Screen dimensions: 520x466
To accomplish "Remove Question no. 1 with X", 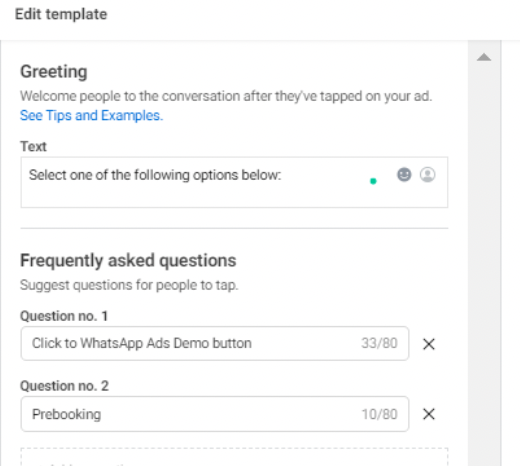I will [x=429, y=344].
